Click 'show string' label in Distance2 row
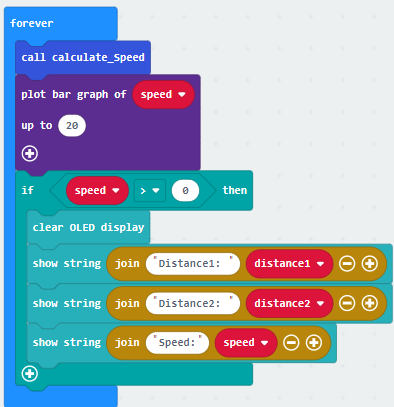 (x=67, y=303)
